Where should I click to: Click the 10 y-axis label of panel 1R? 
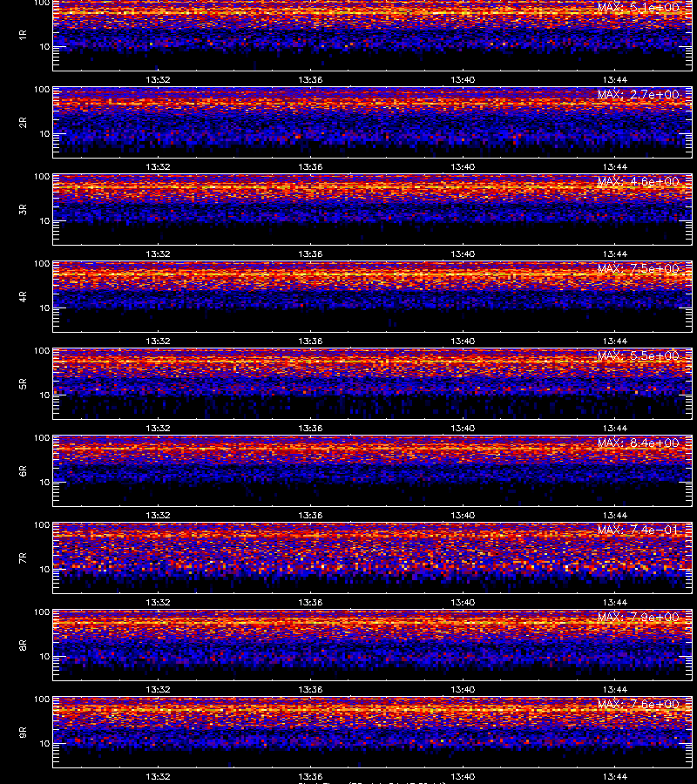click(44, 46)
